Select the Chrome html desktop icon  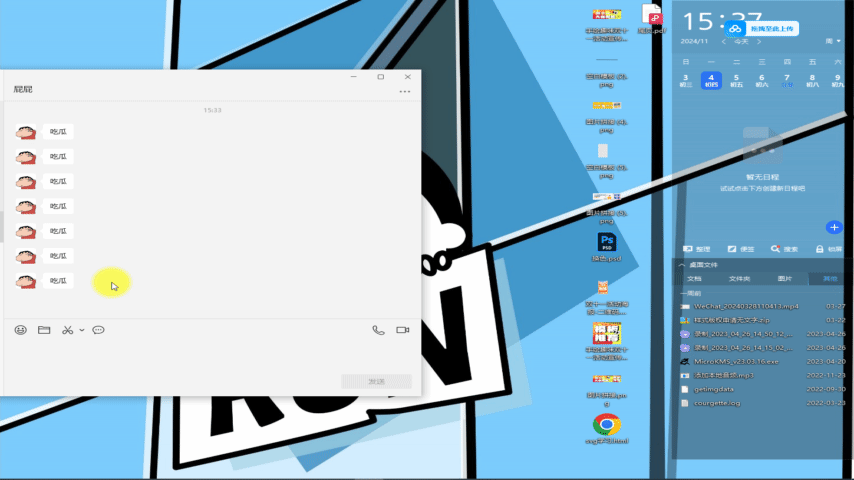607,429
